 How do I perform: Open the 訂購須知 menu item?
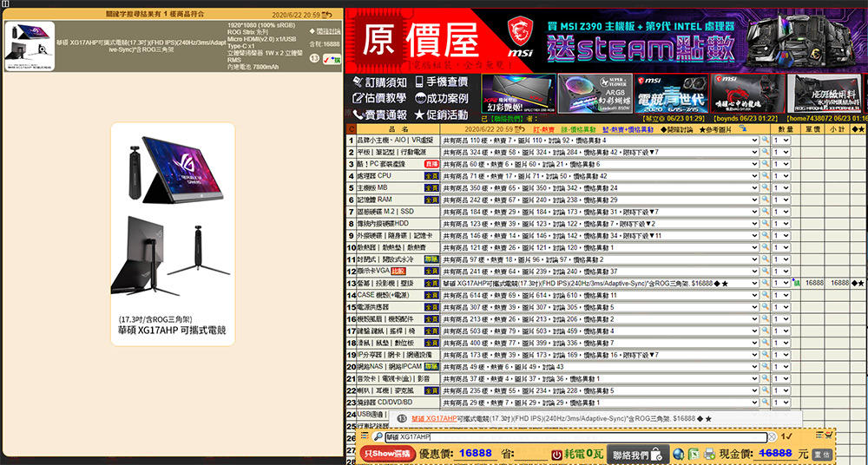tap(380, 82)
